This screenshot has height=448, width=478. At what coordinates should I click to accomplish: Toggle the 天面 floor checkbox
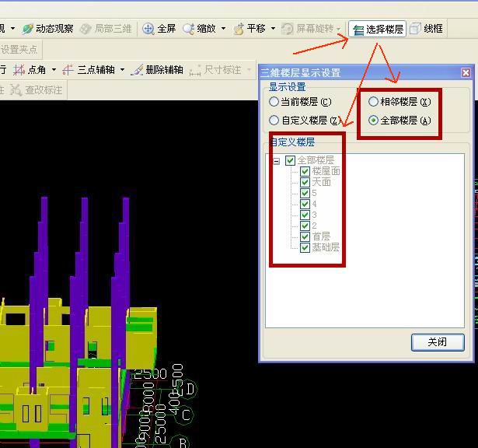tap(305, 182)
